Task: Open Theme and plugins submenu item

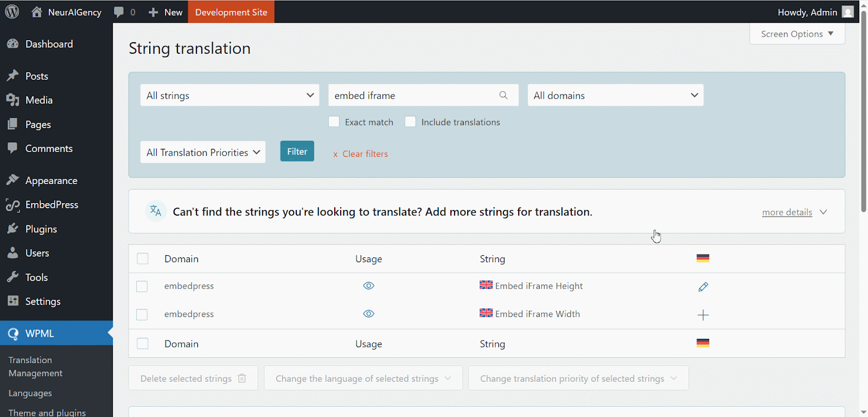Action: (x=47, y=413)
